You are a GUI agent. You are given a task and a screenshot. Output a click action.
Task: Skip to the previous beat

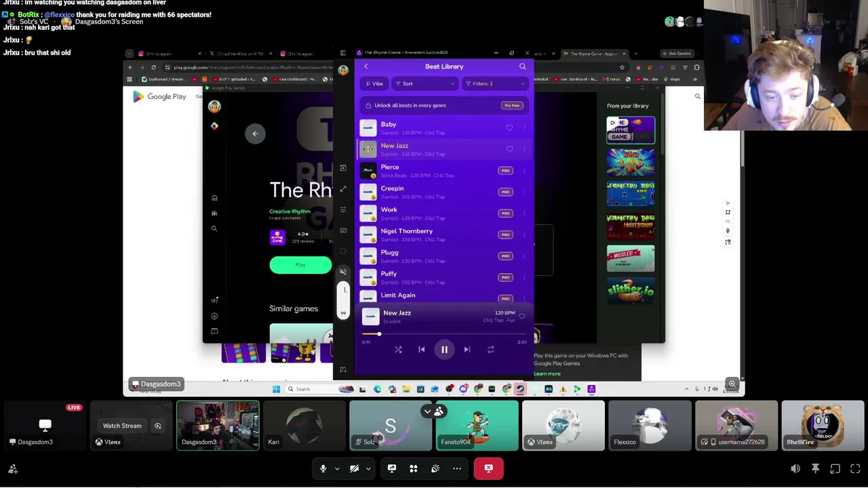point(421,350)
